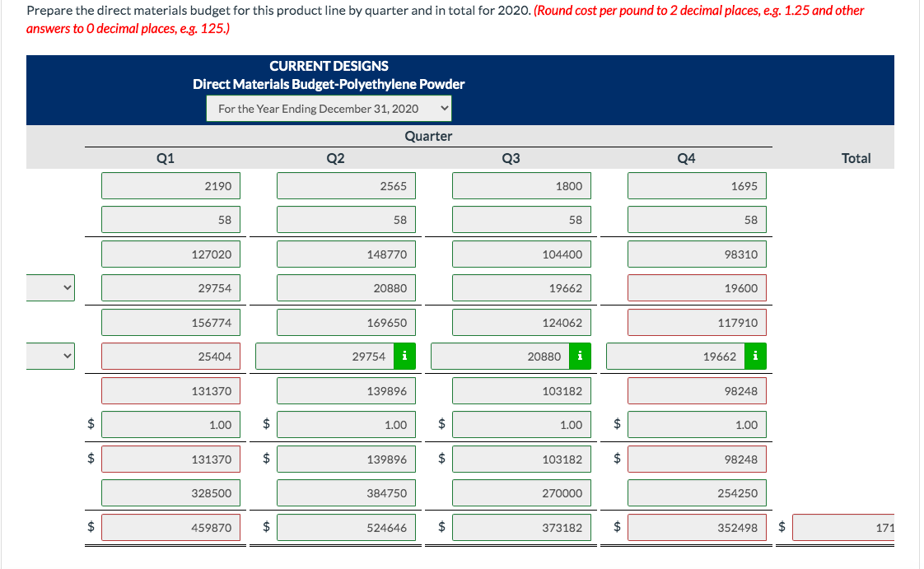Click Q4 field showing 117910
This screenshot has height=569, width=924.
698,323
